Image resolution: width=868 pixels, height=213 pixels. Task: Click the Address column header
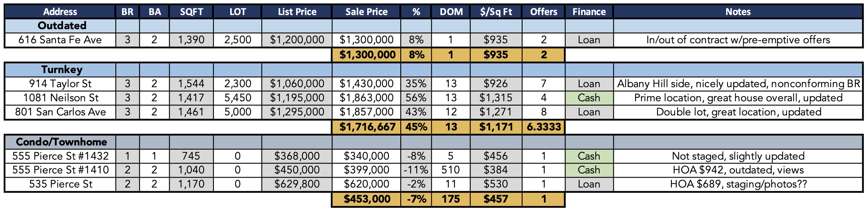tap(60, 12)
